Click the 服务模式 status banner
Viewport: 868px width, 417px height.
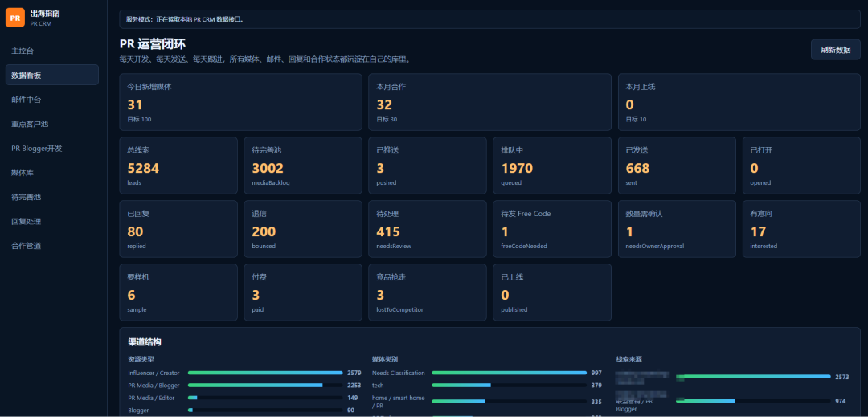click(x=489, y=18)
